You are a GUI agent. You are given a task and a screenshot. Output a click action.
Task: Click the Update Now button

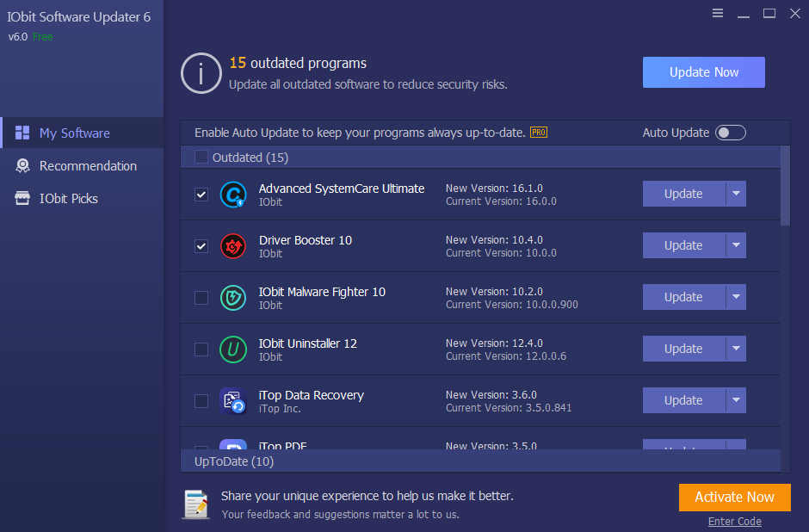703,72
